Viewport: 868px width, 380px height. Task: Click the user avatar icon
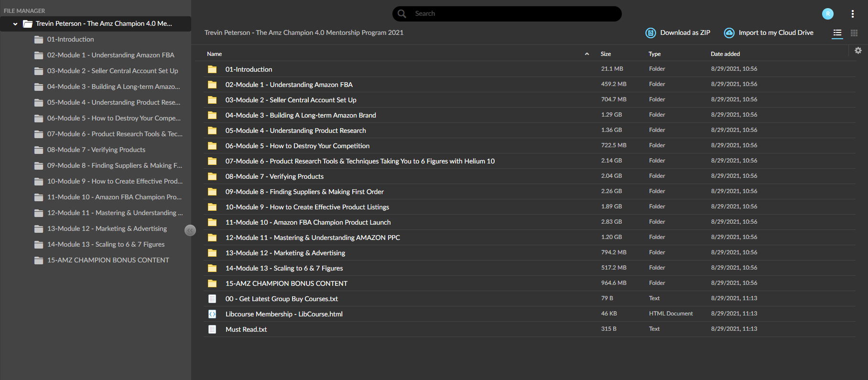tap(828, 14)
